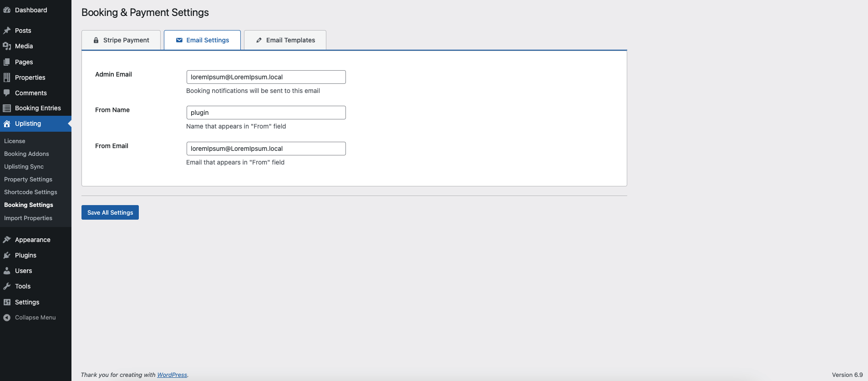Viewport: 868px width, 381px height.
Task: Open Tools in the sidebar
Action: point(36,286)
